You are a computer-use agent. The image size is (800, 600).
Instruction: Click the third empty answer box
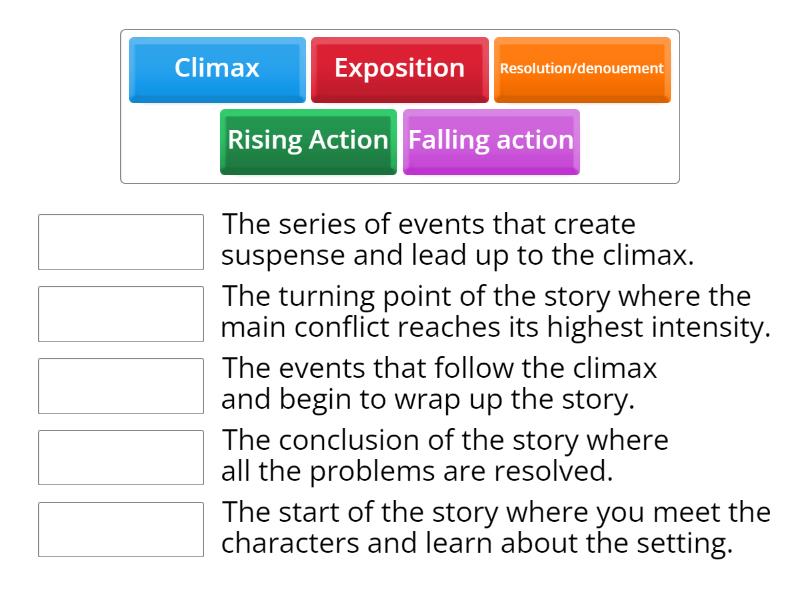pos(120,385)
